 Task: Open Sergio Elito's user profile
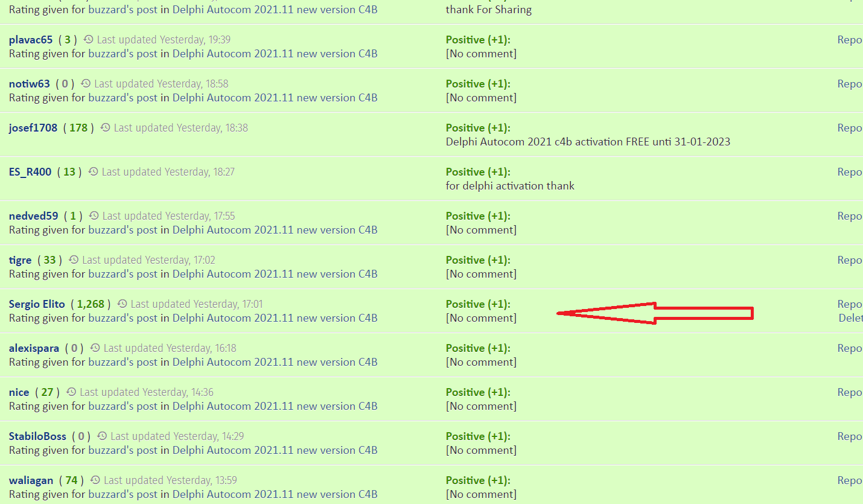click(37, 304)
